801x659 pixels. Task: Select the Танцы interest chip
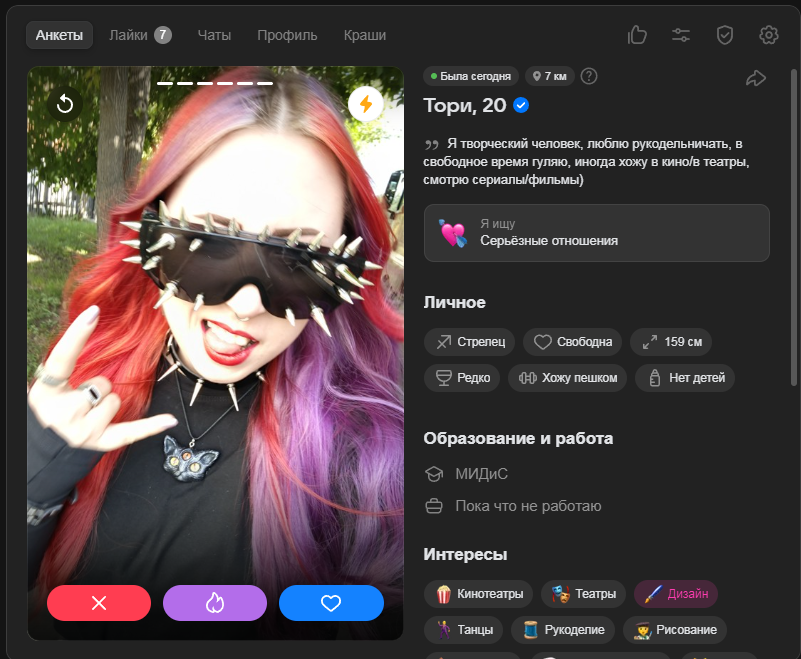[463, 629]
